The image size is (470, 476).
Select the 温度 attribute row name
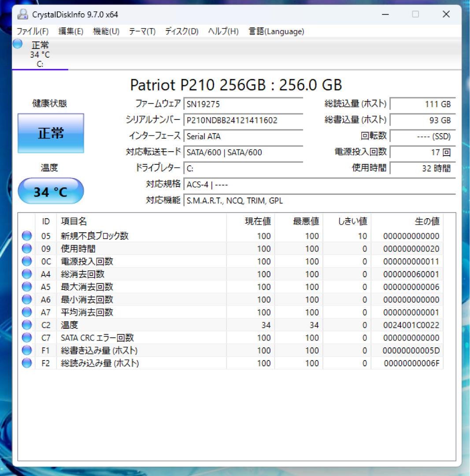[70, 325]
